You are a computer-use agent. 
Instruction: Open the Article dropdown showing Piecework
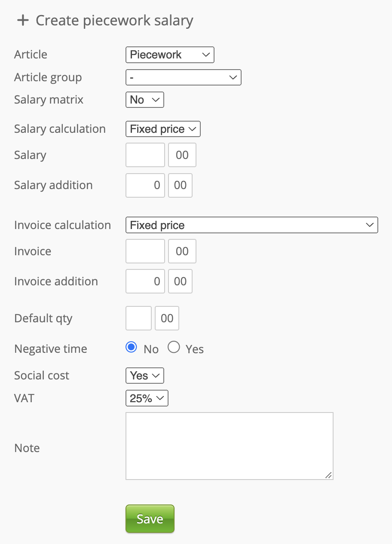tap(170, 55)
